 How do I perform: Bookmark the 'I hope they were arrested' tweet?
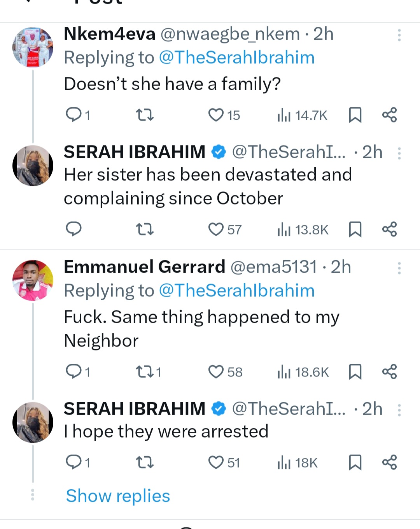pos(355,462)
